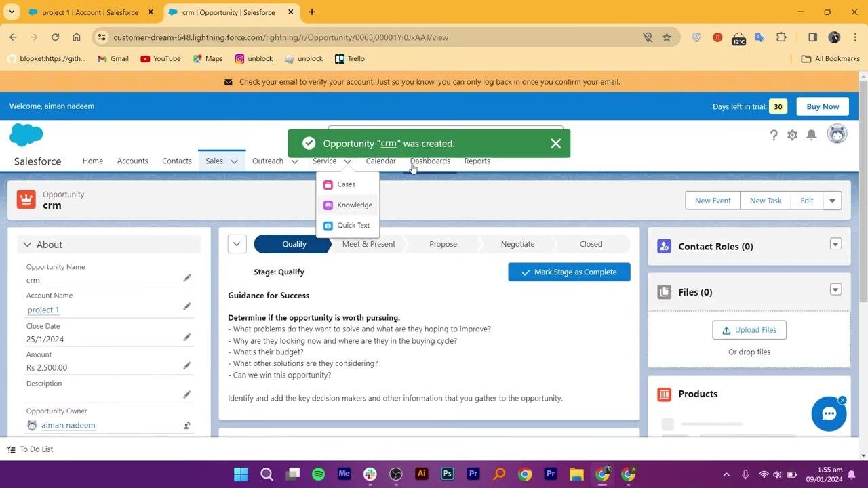Expand the Outreach tab dropdown
This screenshot has width=868, height=488.
pyautogui.click(x=294, y=161)
